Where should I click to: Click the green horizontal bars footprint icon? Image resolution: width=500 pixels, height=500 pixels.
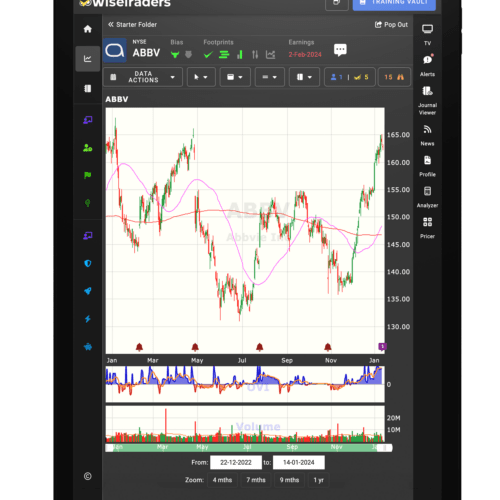[224, 54]
